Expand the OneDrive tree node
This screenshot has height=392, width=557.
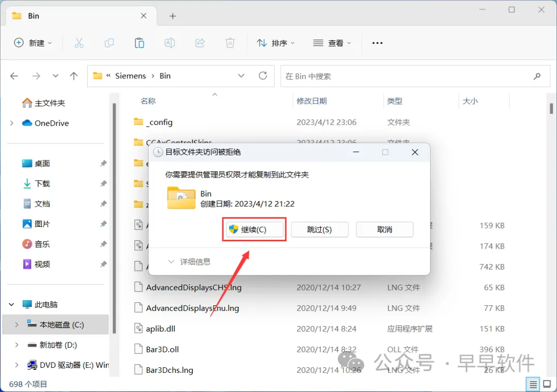12,123
